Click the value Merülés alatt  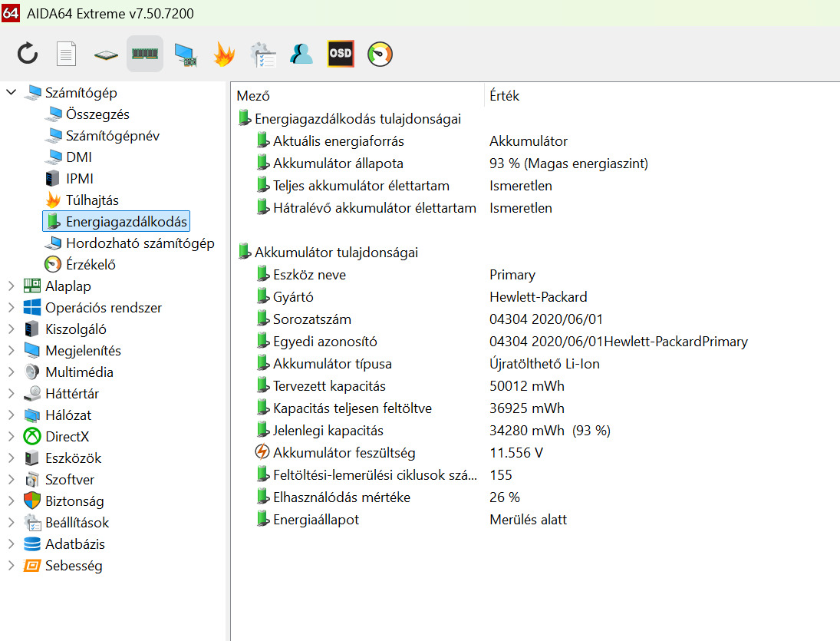pyautogui.click(x=528, y=520)
